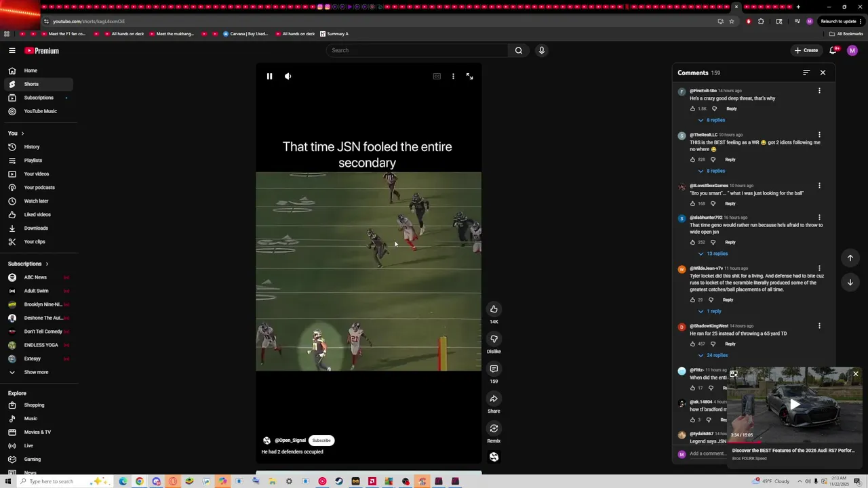Toggle the comments button showing 159
This screenshot has height=488, width=868.
pyautogui.click(x=494, y=369)
